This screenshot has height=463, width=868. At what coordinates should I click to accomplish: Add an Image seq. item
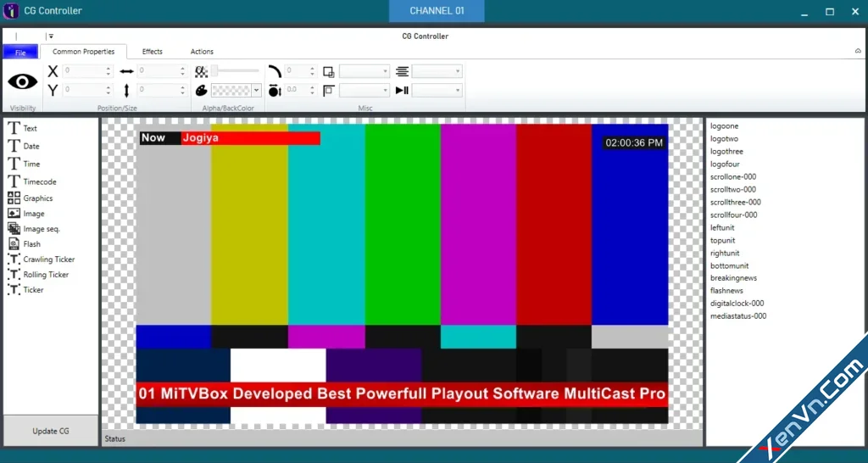click(x=34, y=229)
